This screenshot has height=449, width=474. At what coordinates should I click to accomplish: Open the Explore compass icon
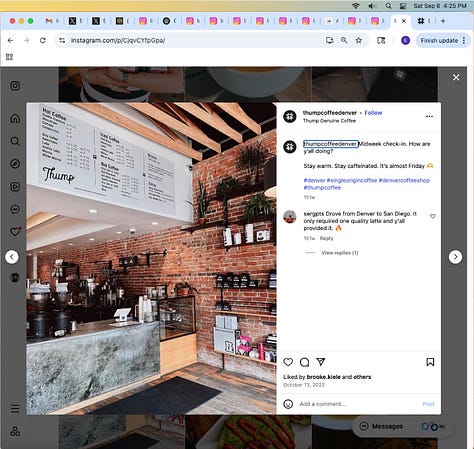click(x=15, y=164)
